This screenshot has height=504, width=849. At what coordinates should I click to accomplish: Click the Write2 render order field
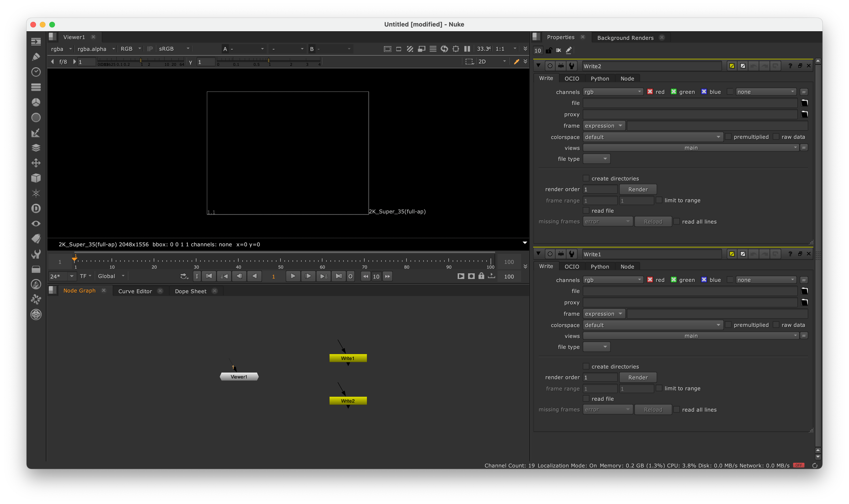click(600, 189)
